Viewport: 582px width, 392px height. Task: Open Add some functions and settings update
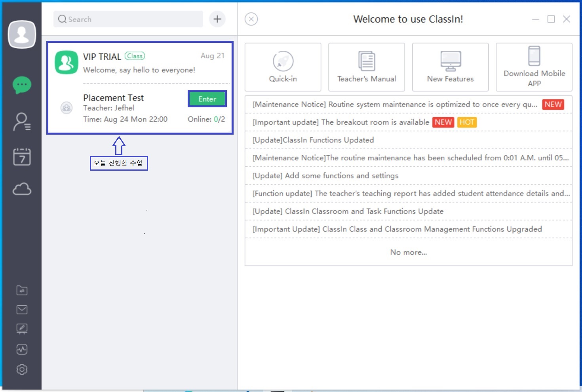pyautogui.click(x=409, y=176)
